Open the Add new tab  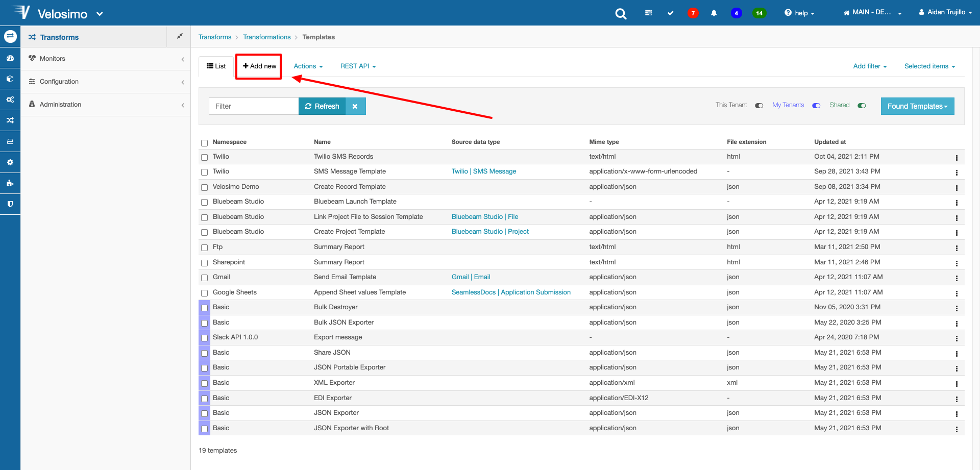point(259,66)
